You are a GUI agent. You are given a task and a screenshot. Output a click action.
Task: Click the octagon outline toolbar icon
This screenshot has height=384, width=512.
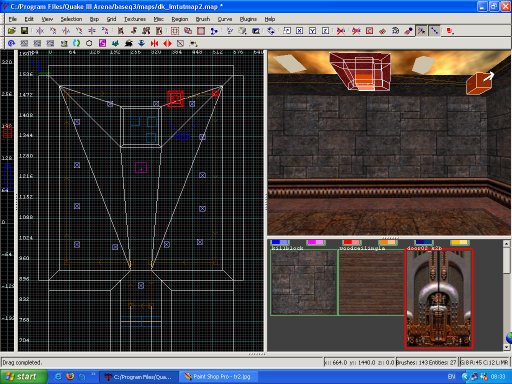pyautogui.click(x=89, y=43)
